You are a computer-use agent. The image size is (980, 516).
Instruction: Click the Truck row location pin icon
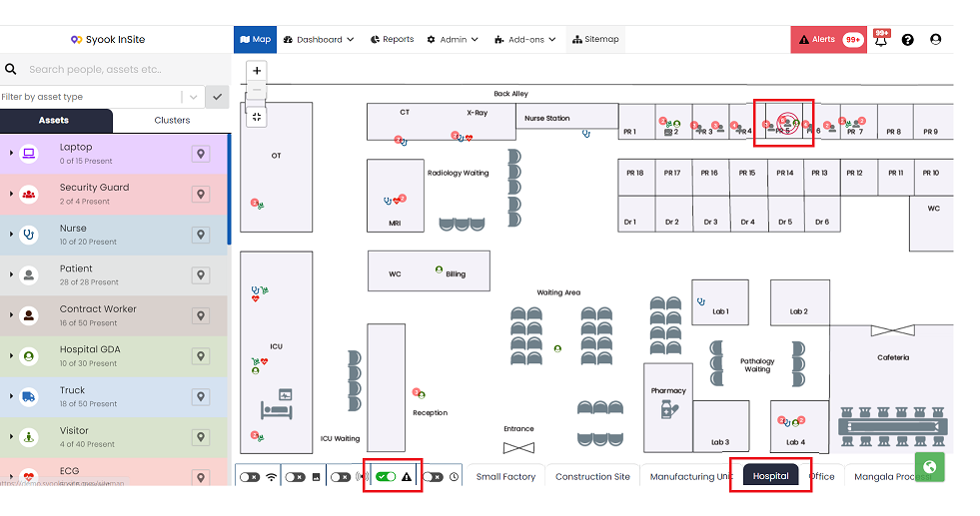201,396
